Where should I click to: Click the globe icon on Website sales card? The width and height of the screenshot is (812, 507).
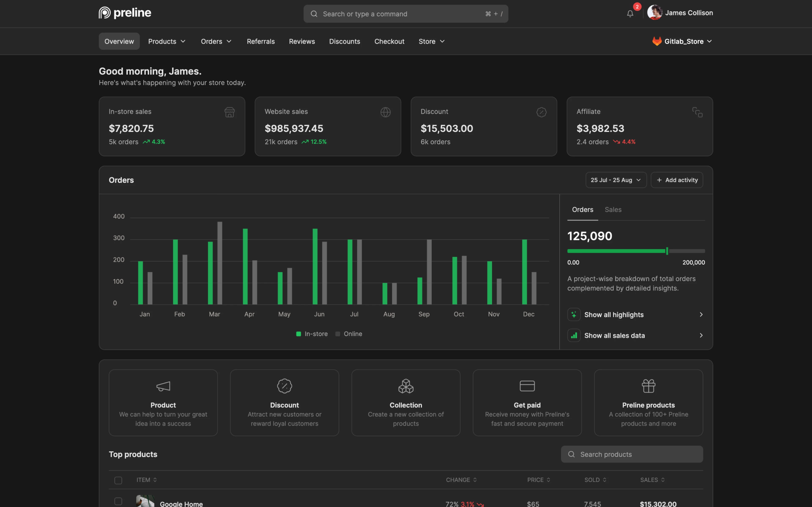(x=385, y=112)
